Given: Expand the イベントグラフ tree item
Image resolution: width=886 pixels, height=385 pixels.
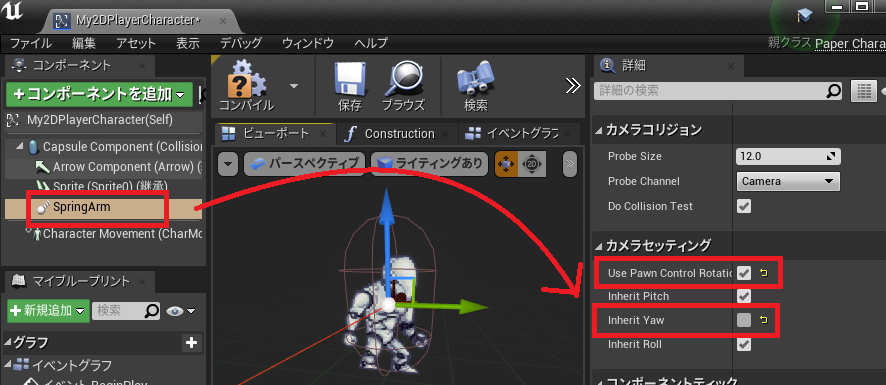Looking at the screenshot, I should 8,365.
